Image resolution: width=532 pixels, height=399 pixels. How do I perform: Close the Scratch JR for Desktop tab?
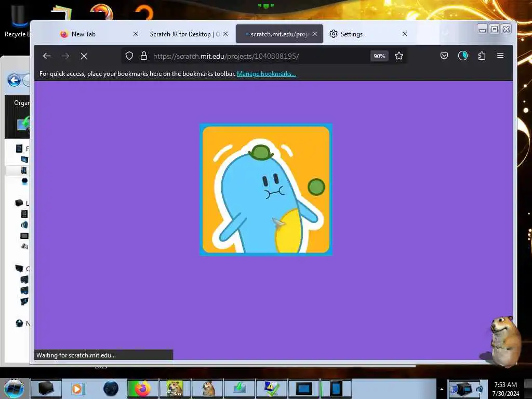tap(225, 34)
